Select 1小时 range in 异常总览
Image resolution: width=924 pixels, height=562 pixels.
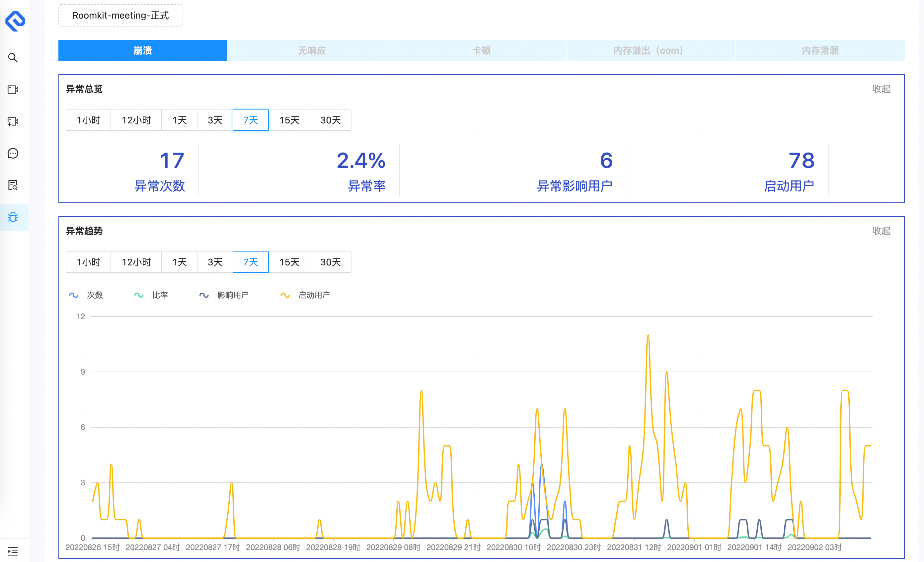89,120
